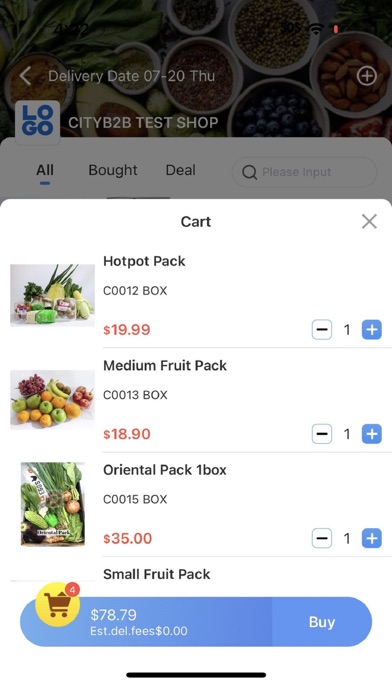The width and height of the screenshot is (392, 696).
Task: Open the Deal tab
Action: tap(180, 170)
